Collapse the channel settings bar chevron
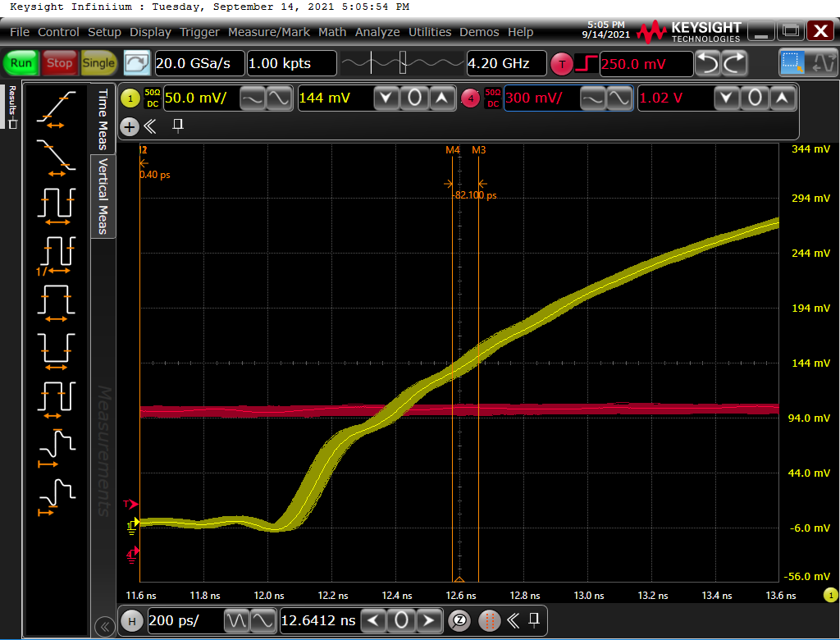This screenshot has width=840, height=640. [x=150, y=126]
